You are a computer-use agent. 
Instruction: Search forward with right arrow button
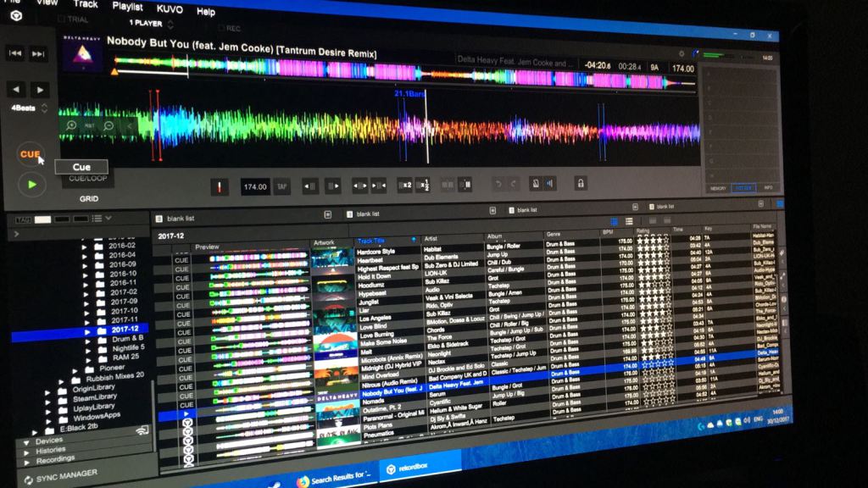(39, 89)
